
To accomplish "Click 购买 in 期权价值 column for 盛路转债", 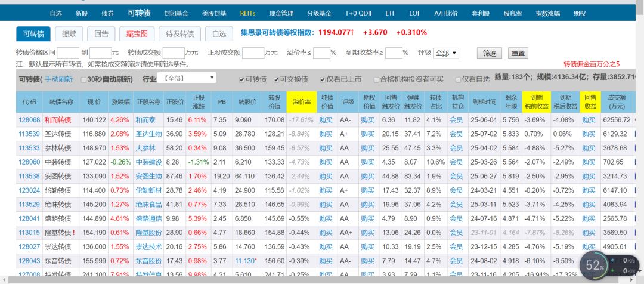I will tap(367, 218).
